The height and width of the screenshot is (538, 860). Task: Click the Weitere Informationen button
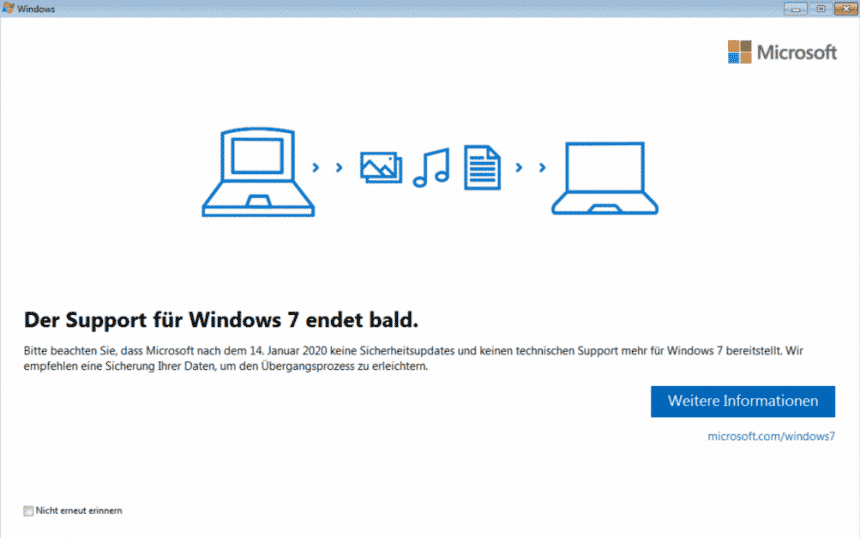pos(743,401)
